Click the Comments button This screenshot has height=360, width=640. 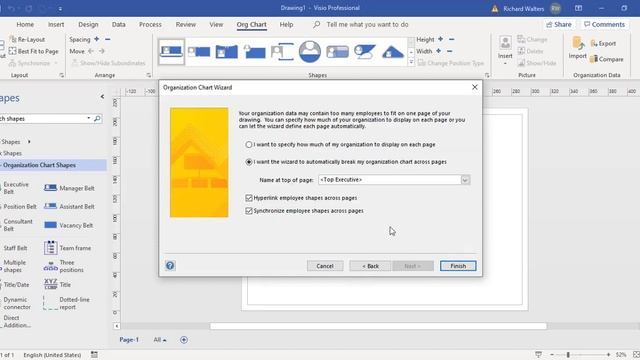604,24
